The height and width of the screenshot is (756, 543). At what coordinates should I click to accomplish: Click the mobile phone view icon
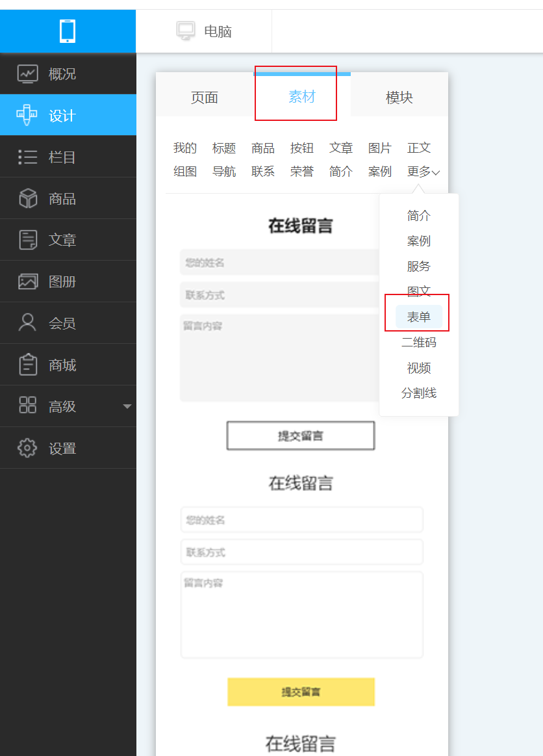(x=68, y=31)
